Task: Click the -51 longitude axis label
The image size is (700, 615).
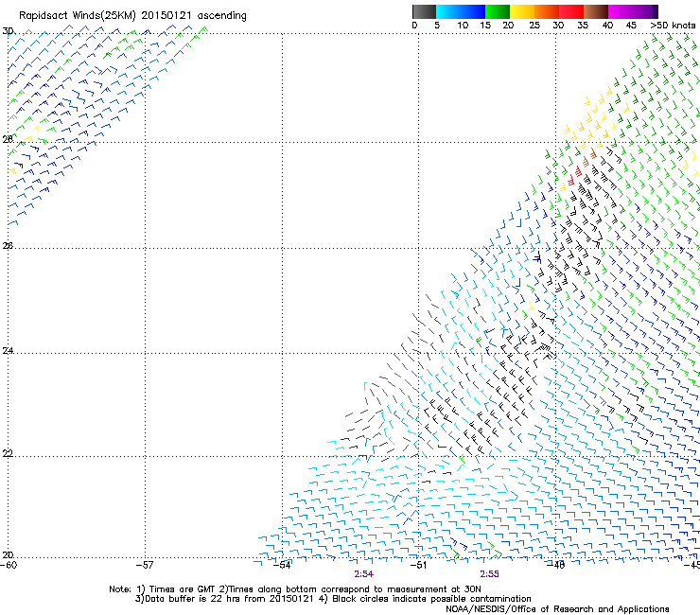Action: 419,565
